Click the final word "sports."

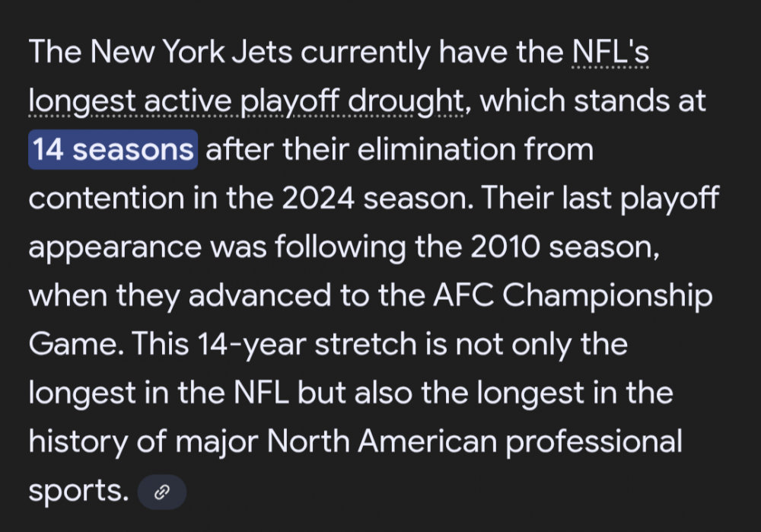pos(78,491)
